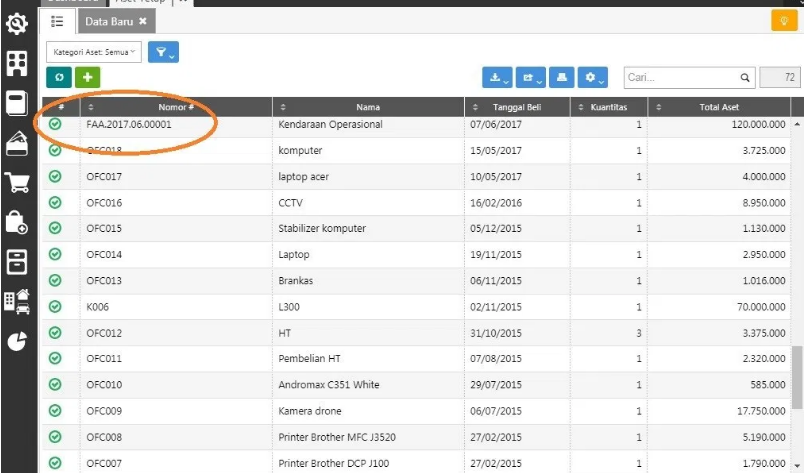Image resolution: width=805 pixels, height=473 pixels.
Task: Sort table by Tanggal Beli column header
Action: [517, 107]
